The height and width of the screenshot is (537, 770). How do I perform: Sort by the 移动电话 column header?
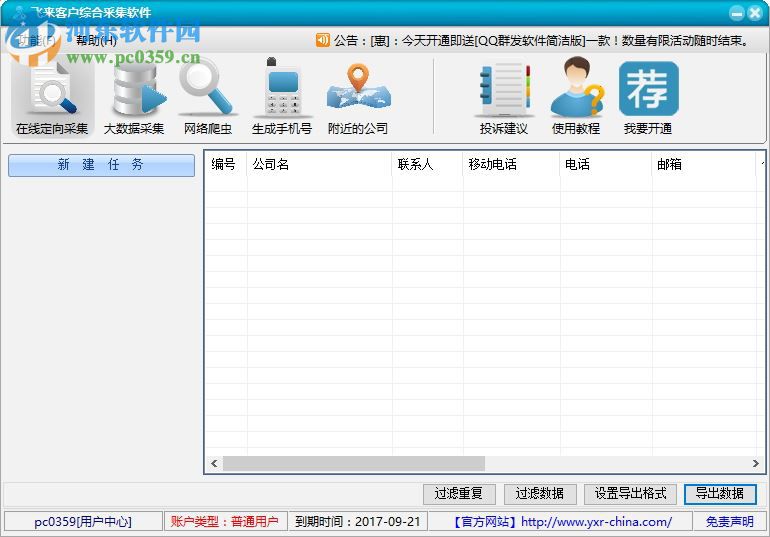click(x=511, y=164)
